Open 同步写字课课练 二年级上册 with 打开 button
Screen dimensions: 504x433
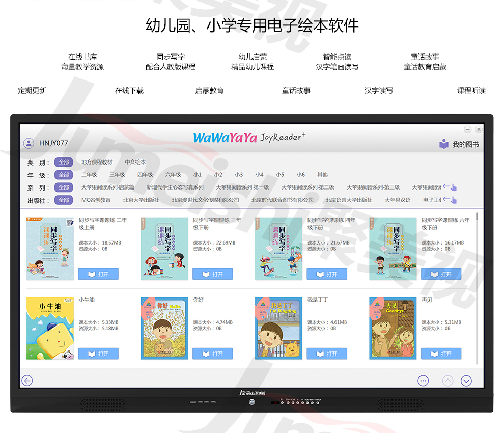tap(98, 274)
